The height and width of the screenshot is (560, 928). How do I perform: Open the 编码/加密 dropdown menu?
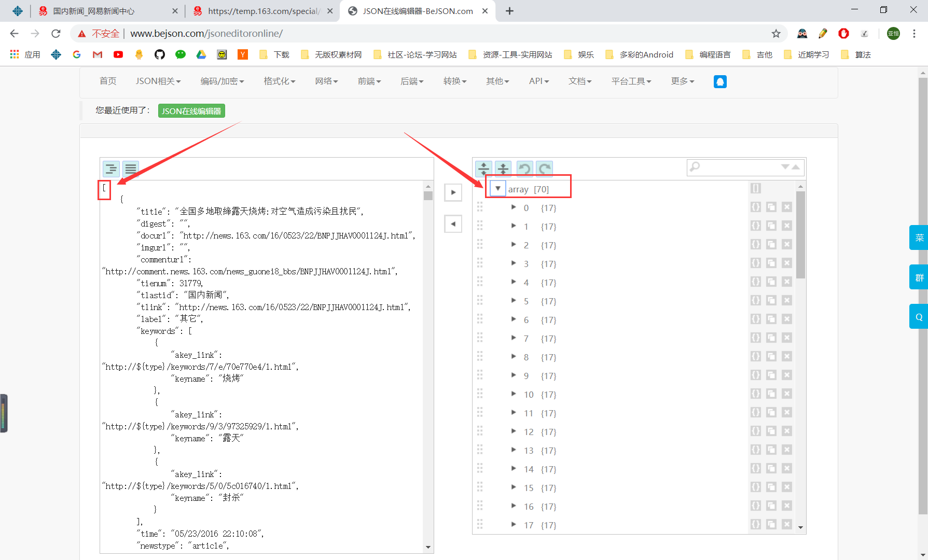click(222, 81)
